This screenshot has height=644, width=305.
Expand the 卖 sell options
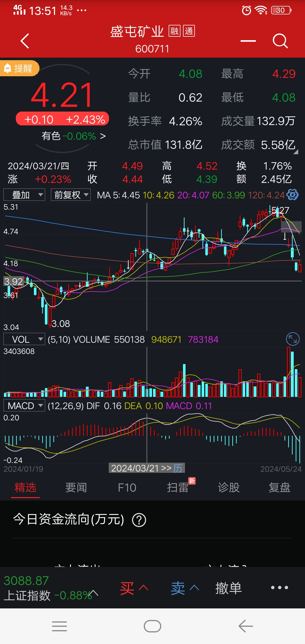(185, 588)
